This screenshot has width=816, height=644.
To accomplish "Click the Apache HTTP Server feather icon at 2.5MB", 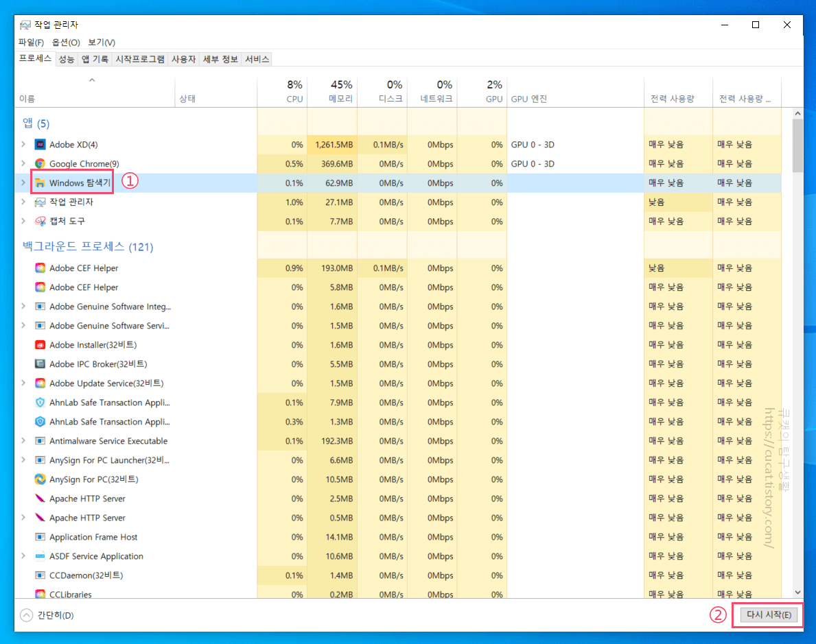I will click(x=40, y=499).
